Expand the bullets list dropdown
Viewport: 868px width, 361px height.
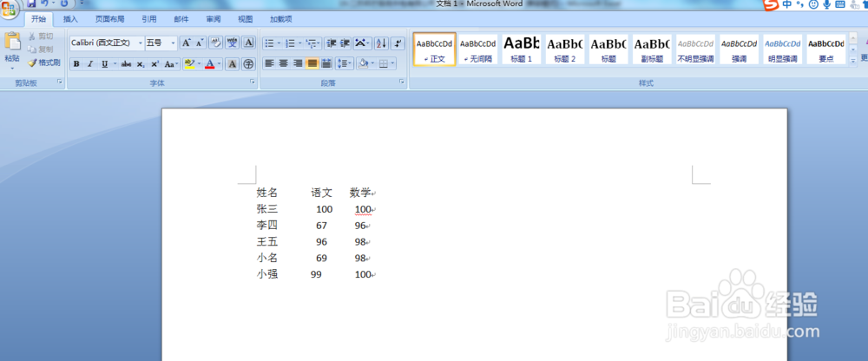tap(279, 43)
